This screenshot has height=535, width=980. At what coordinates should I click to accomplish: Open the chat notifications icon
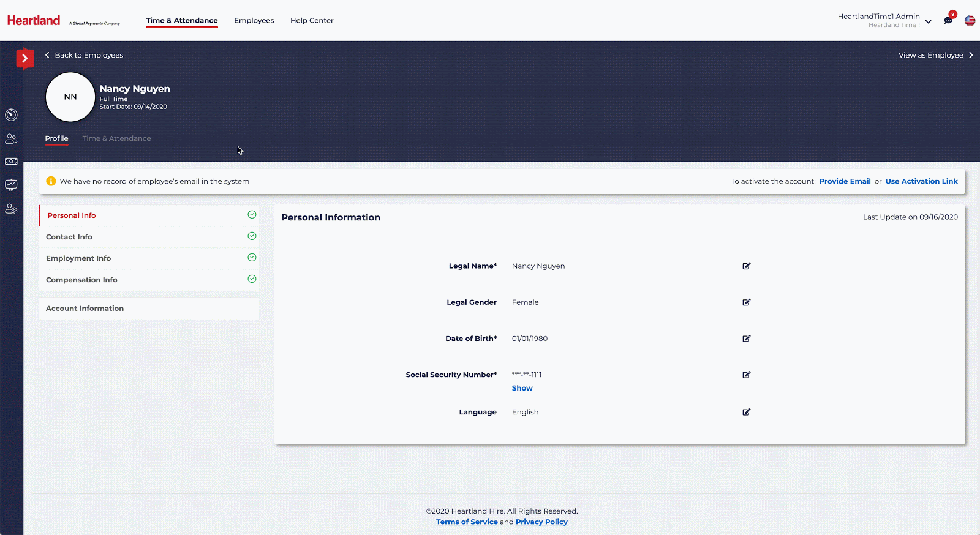(x=948, y=20)
